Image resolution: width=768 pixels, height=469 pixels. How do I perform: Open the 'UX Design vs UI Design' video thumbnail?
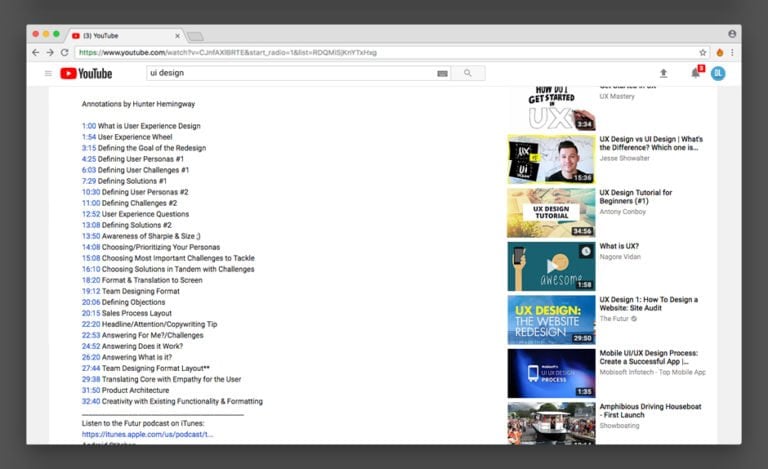[552, 160]
